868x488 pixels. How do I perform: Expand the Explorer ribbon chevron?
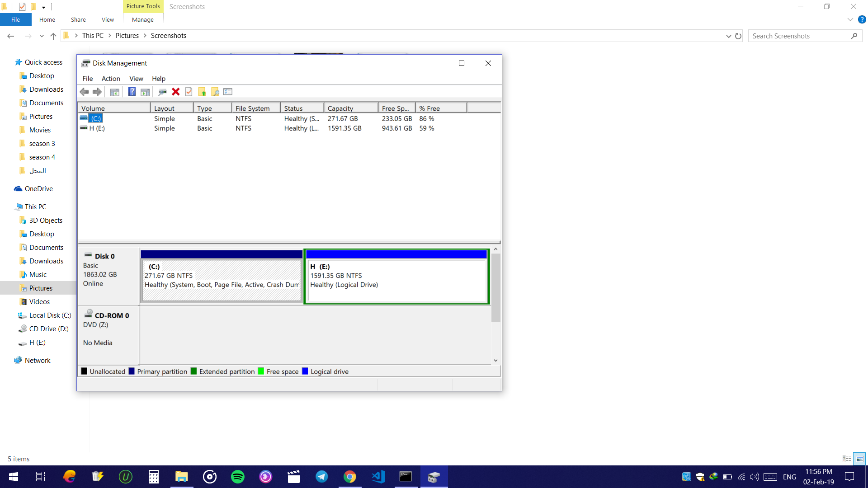point(850,20)
